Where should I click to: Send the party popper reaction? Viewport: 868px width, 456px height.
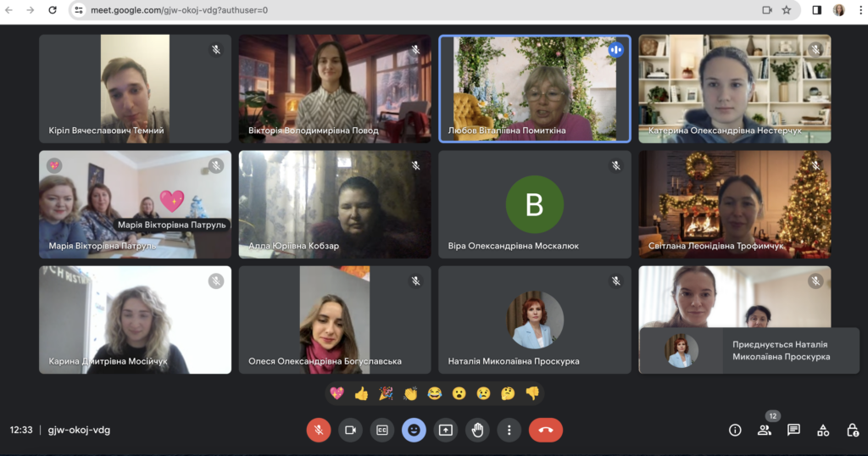(x=386, y=393)
